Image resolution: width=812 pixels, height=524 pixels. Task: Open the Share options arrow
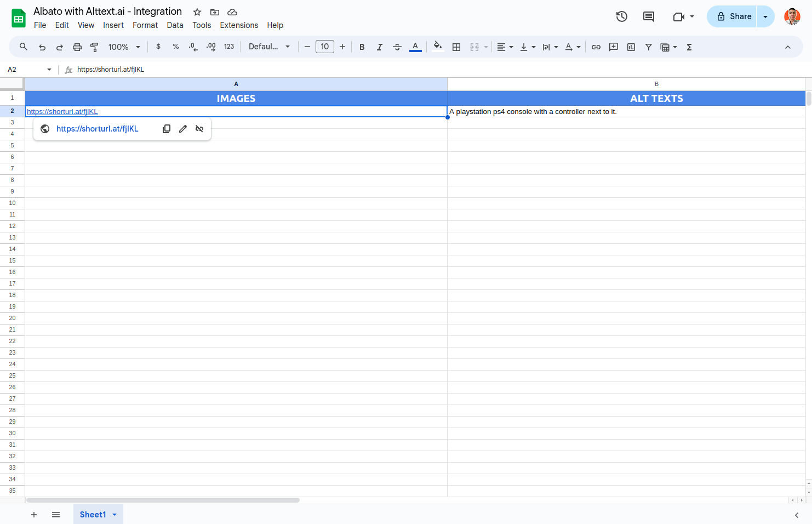point(765,16)
